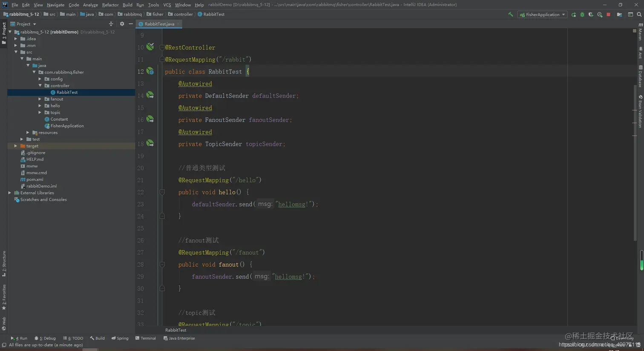Toggle the Structure tool window strip
The image size is (644, 351).
(x=4, y=264)
